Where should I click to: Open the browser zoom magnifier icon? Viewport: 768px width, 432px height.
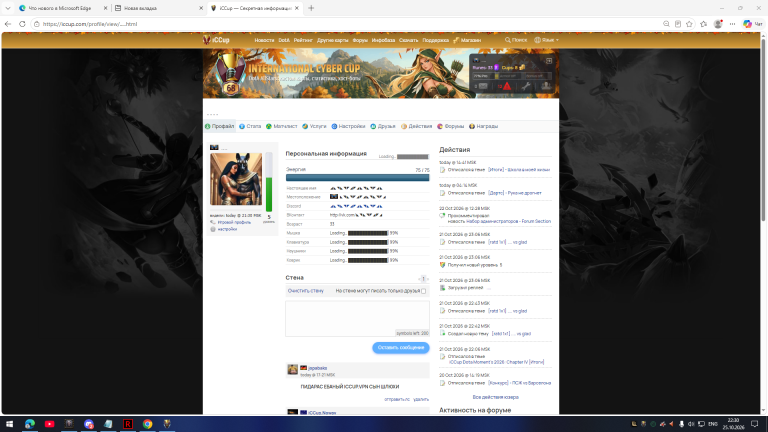[666, 24]
